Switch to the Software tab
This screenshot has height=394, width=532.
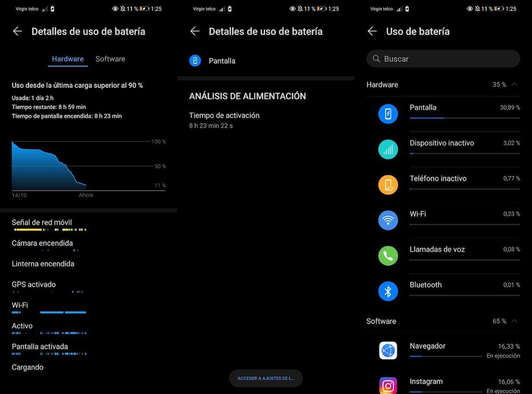pyautogui.click(x=110, y=59)
